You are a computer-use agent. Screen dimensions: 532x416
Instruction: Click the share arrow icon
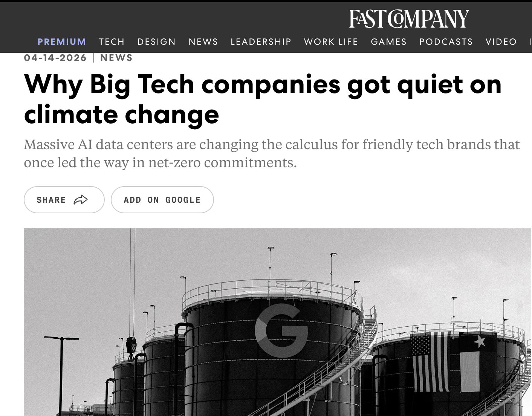pos(81,200)
